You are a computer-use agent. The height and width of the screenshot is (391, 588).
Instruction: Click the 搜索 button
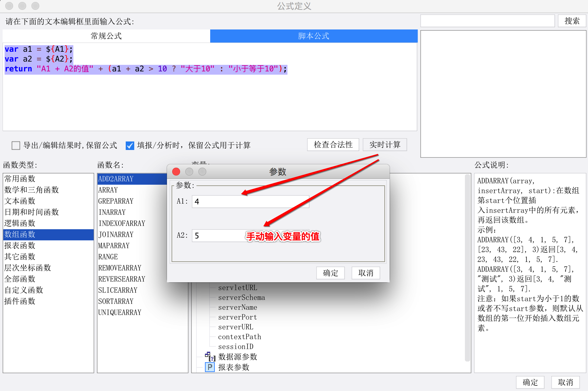(x=572, y=21)
